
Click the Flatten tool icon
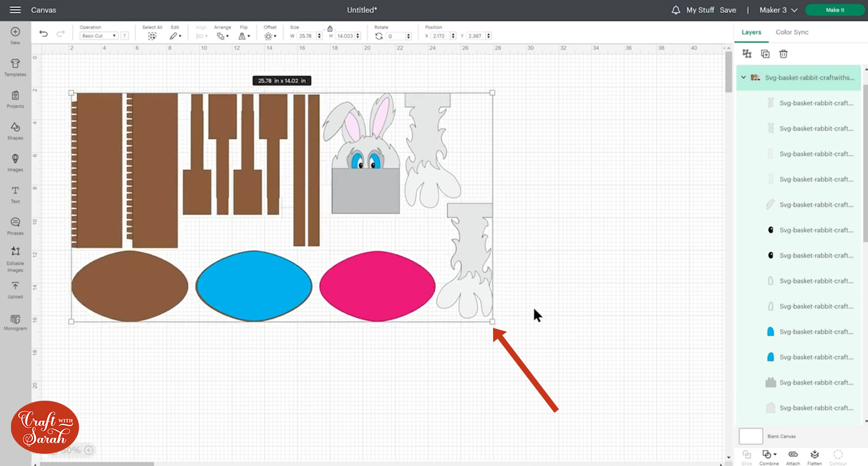coord(815,455)
